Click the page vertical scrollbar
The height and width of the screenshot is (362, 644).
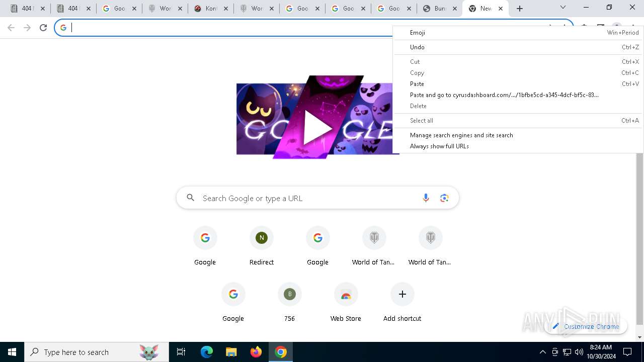point(640,239)
